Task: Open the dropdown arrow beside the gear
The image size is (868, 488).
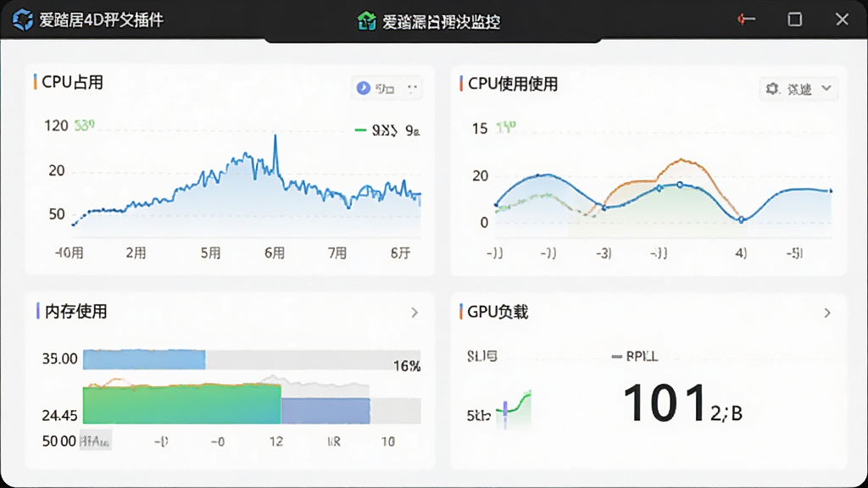Action: coord(826,88)
